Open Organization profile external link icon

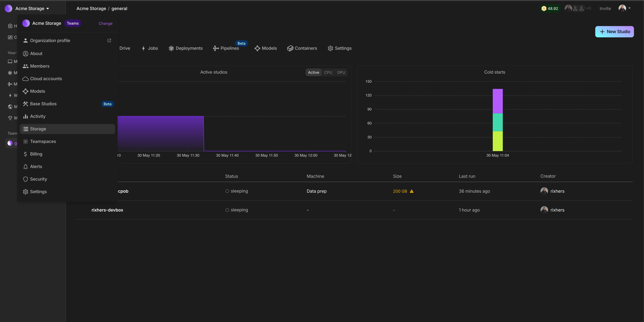[x=109, y=40]
